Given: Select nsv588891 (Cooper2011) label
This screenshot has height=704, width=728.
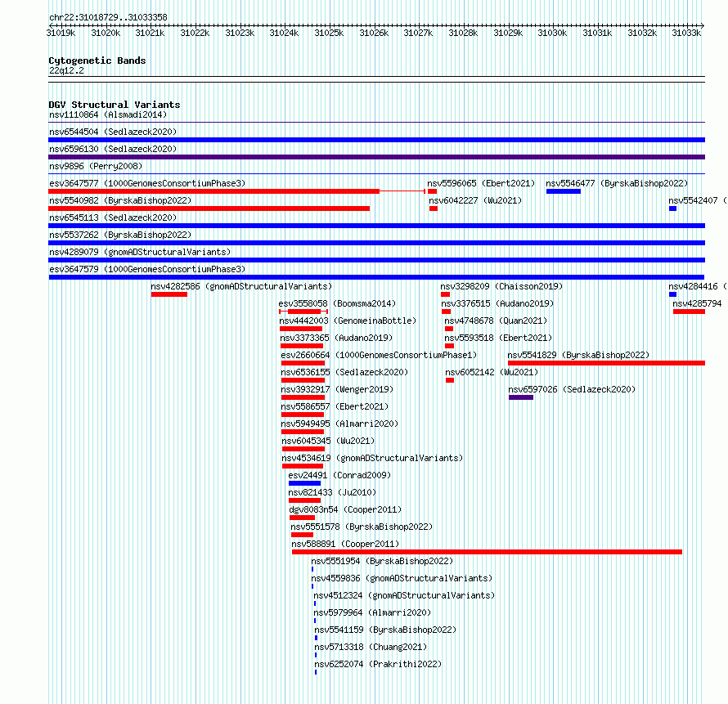Looking at the screenshot, I should tap(345, 544).
